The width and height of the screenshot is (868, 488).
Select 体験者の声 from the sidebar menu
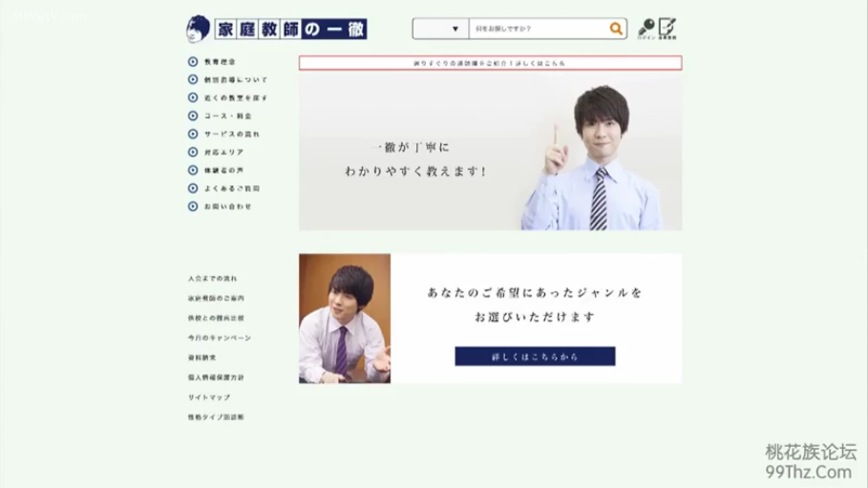[x=226, y=171]
